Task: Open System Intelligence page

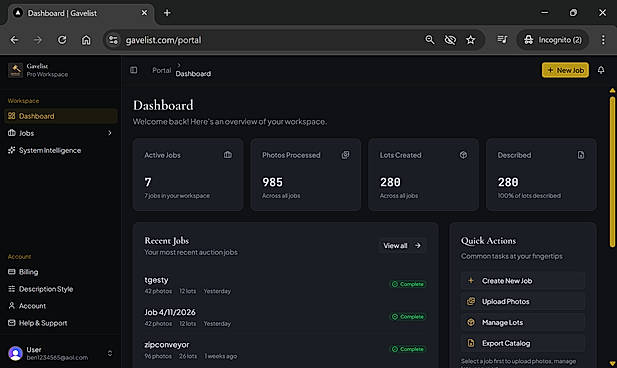Action: tap(61, 150)
